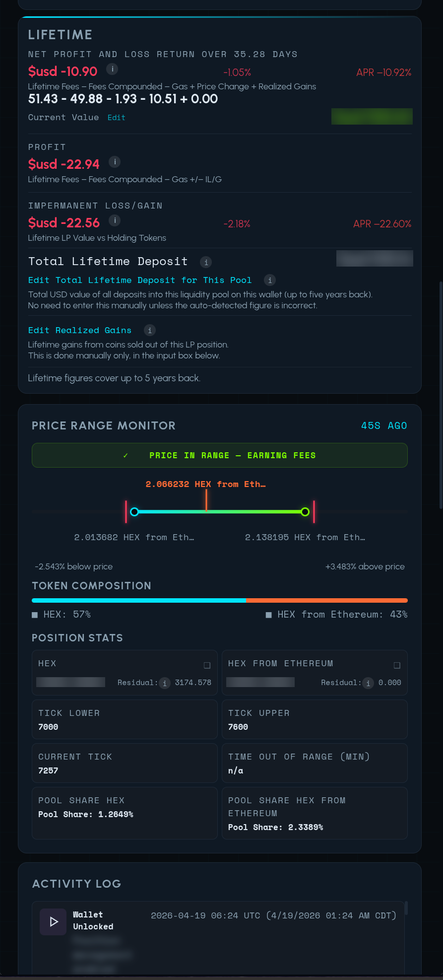Click the Activity Log scrollbar

click(x=406, y=909)
